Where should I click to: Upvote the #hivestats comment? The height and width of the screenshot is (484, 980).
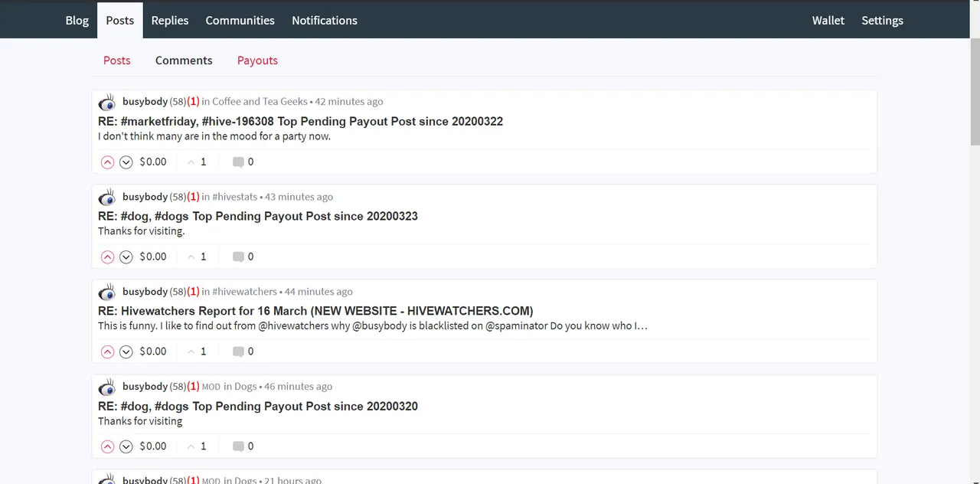(107, 257)
